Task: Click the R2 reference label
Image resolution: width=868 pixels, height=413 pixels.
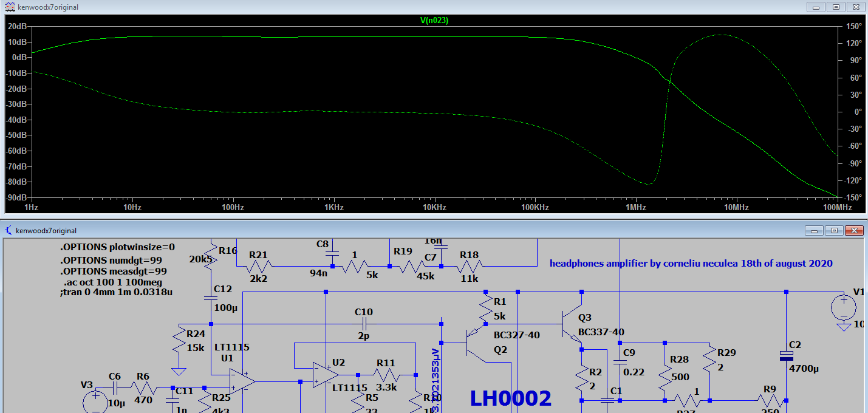Action: (x=595, y=372)
